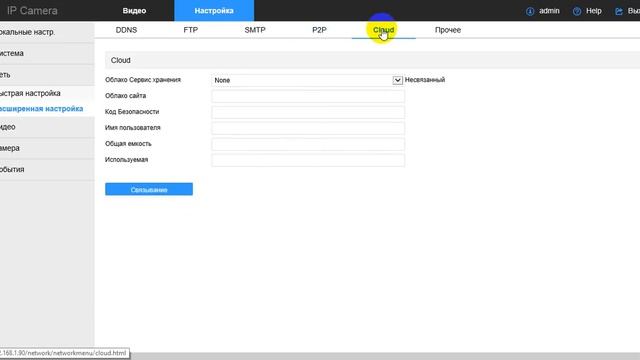Open the Прочее tab
The height and width of the screenshot is (360, 640).
tap(448, 30)
